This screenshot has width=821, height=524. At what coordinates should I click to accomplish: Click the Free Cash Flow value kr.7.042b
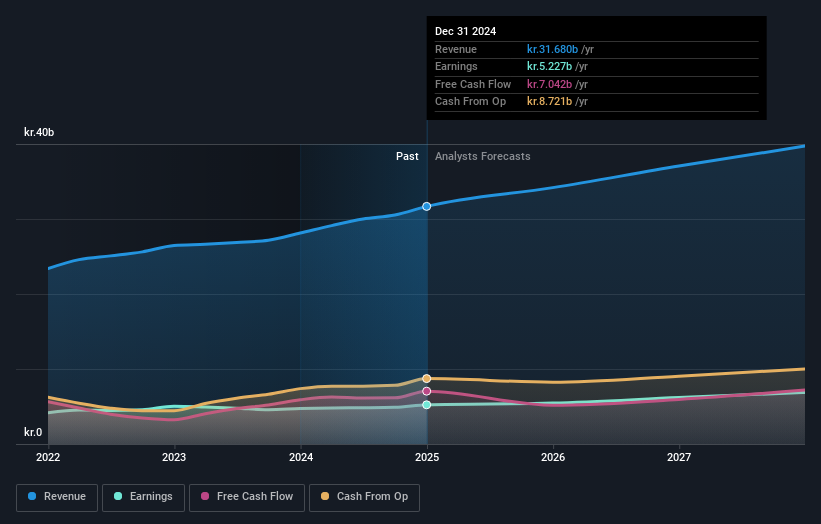coord(549,84)
